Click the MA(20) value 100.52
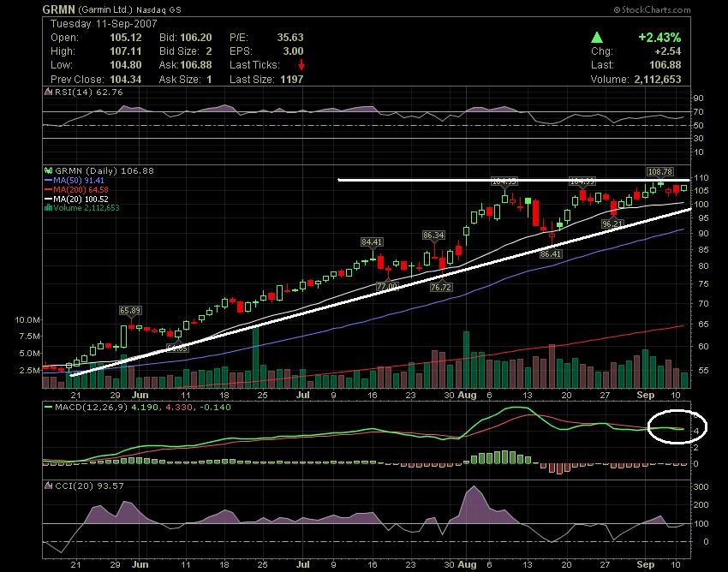 coord(97,199)
